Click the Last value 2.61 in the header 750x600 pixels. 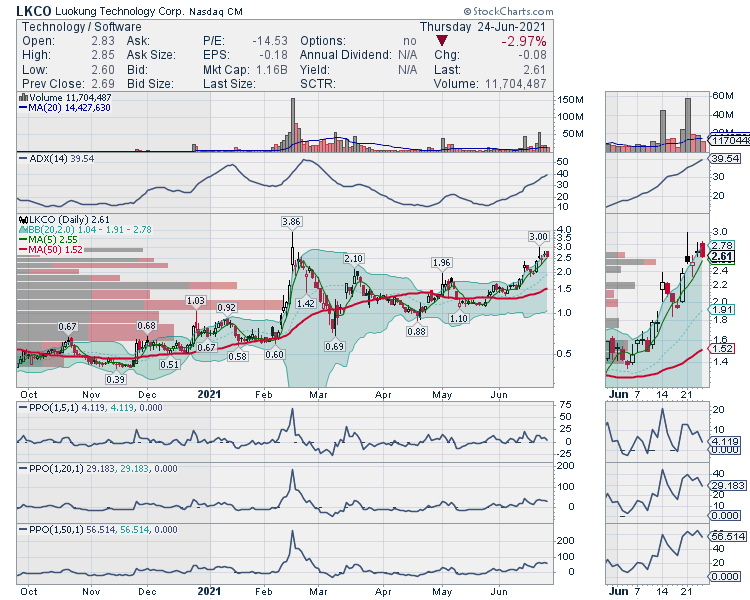pos(535,70)
